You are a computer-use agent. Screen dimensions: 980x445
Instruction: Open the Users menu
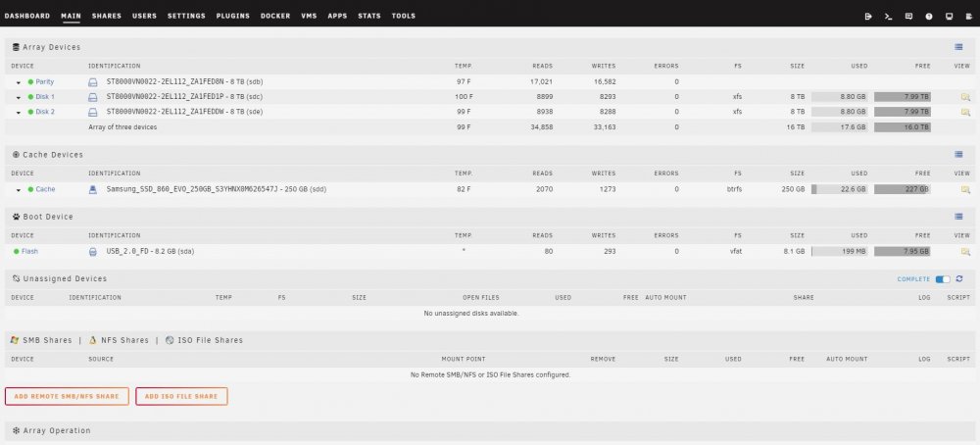click(x=144, y=17)
